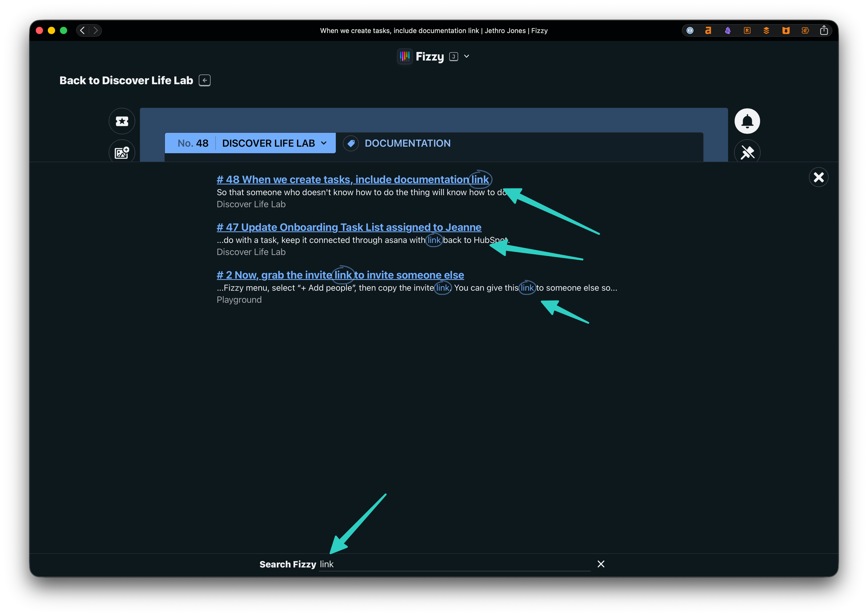
Task: Click into the Search Fizzy input field
Action: (456, 564)
